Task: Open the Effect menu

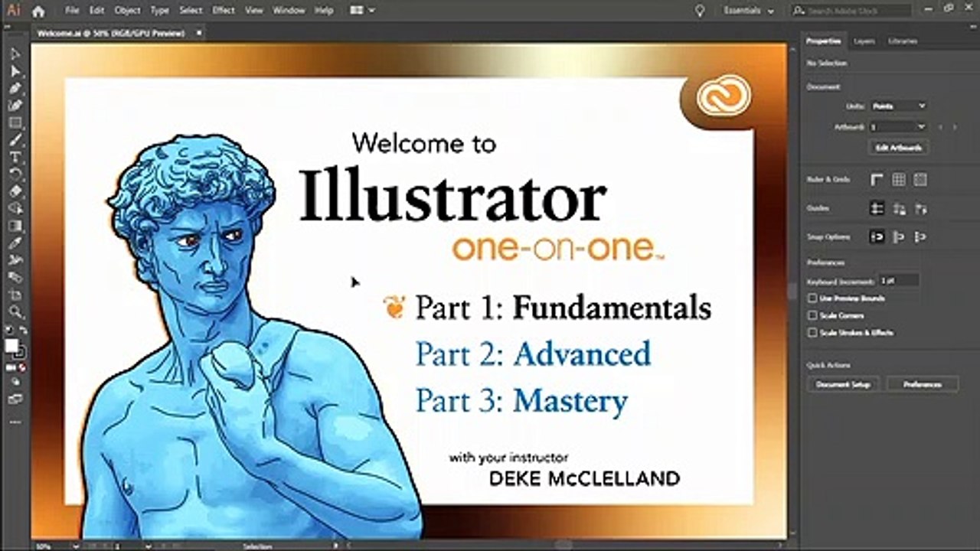Action: coord(224,11)
